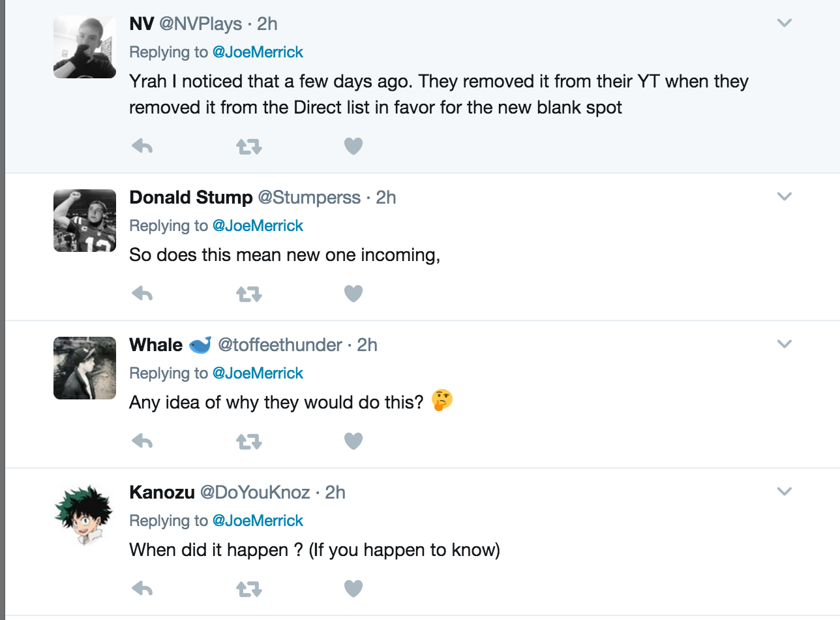View Kanozu's green-haired avatar
Image resolution: width=840 pixels, height=620 pixels.
(84, 516)
